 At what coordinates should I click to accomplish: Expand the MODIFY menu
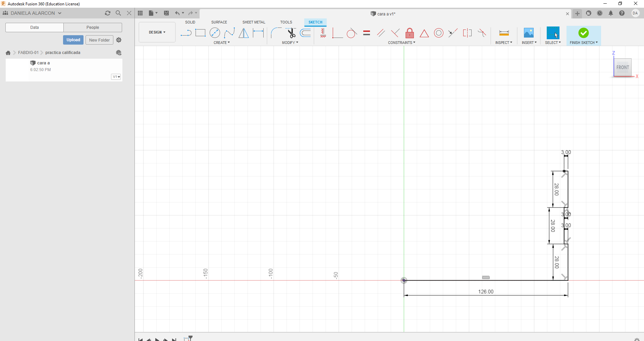(x=290, y=43)
